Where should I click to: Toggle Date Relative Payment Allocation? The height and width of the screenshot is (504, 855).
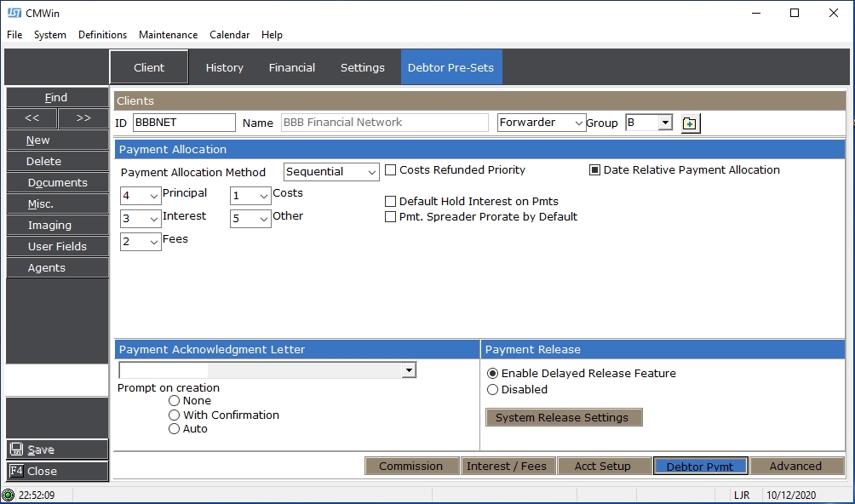595,170
